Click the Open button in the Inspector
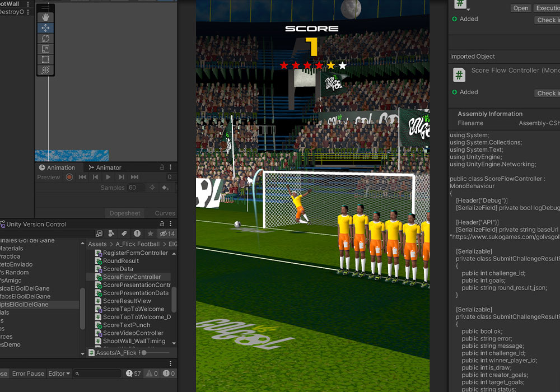Viewport: 560px width, 392px height. (520, 8)
